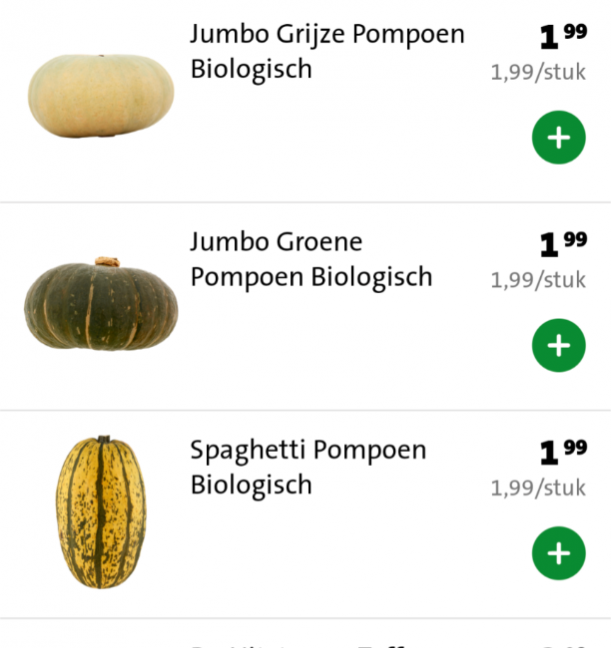
Task: Open the grey pumpkin product image
Action: (100, 96)
